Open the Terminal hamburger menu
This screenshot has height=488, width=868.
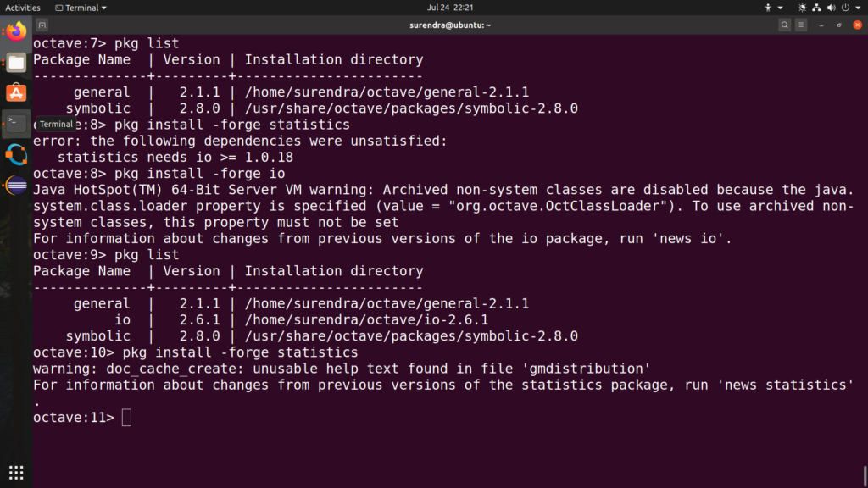point(801,25)
